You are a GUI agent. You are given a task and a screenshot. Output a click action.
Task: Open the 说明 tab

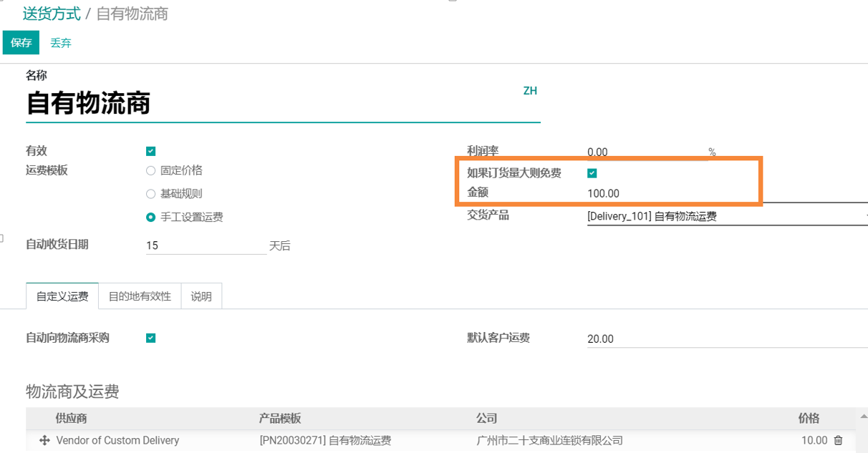(x=201, y=296)
